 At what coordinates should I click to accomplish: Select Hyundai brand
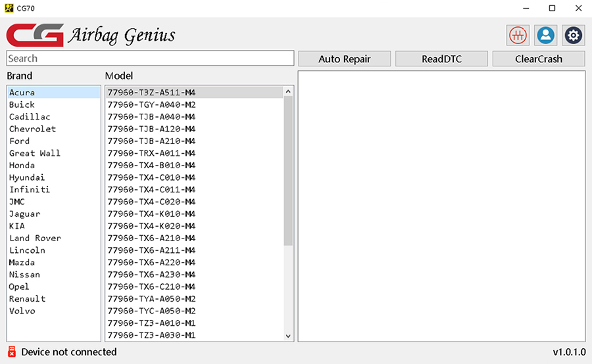pos(54,177)
